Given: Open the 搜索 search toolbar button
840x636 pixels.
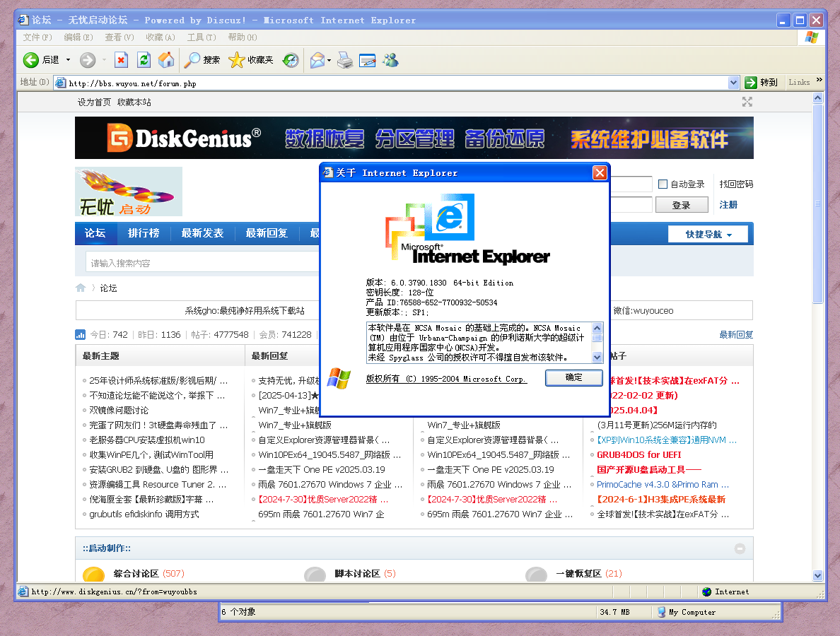Looking at the screenshot, I should tap(202, 60).
